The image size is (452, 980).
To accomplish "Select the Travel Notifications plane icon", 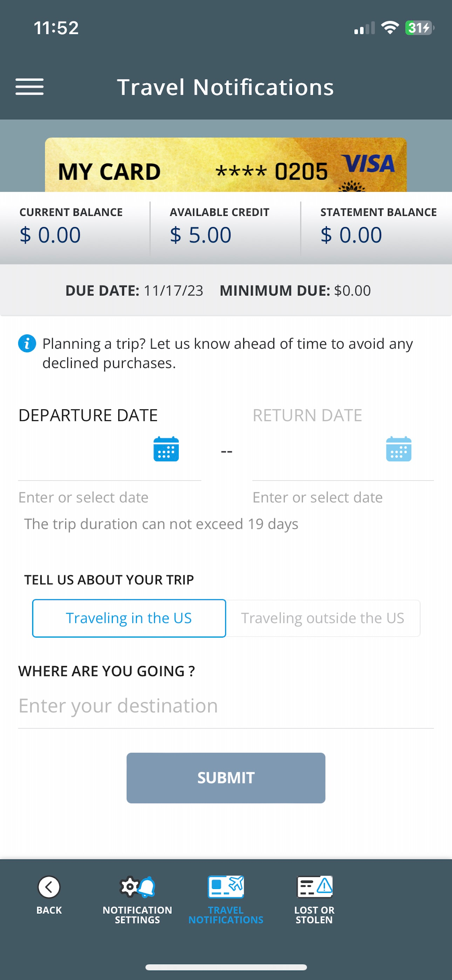I will tap(226, 886).
